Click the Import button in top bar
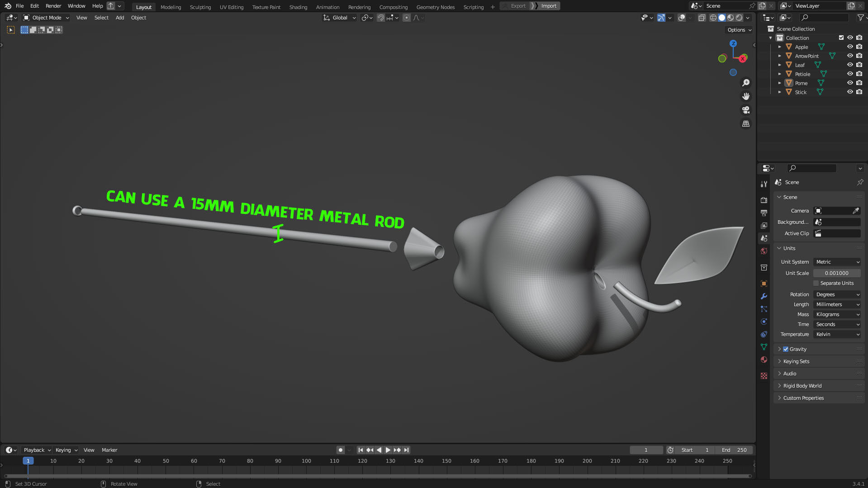 click(x=545, y=6)
